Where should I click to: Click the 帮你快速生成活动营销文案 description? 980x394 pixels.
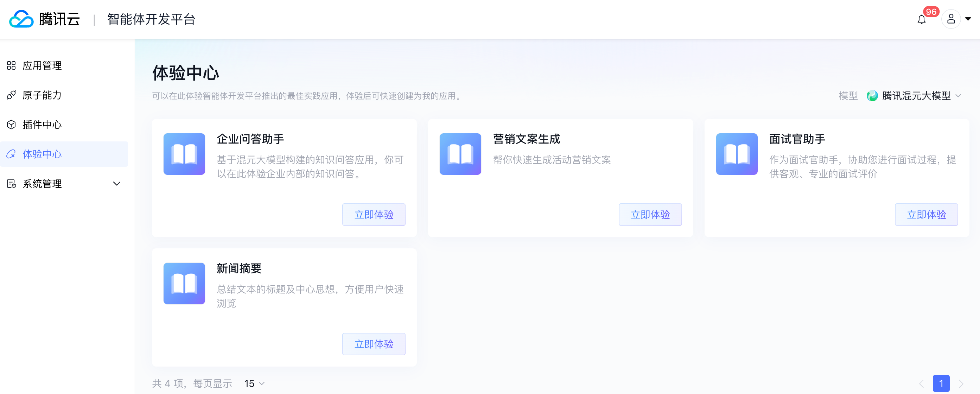coord(552,160)
